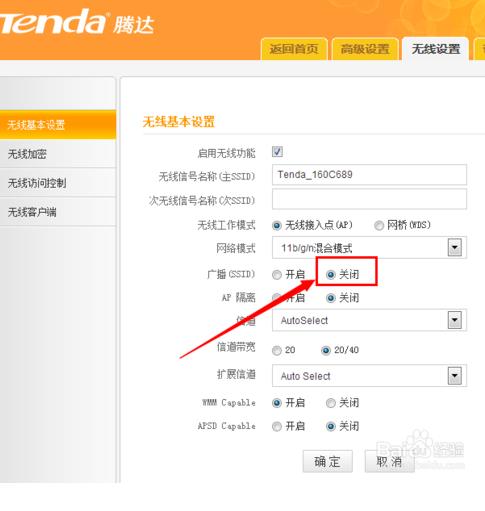Open the 信道 AutoSelect dropdown
The image size is (485, 511).
(x=369, y=320)
